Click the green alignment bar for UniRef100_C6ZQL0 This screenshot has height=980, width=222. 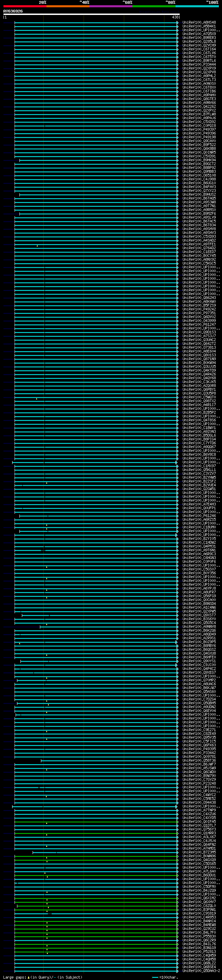pos(97,906)
